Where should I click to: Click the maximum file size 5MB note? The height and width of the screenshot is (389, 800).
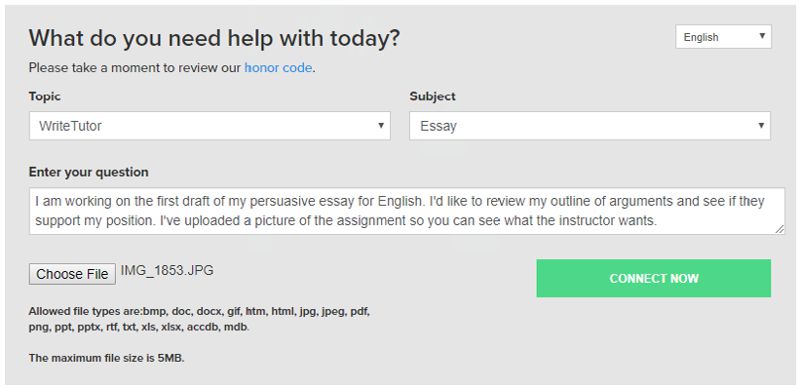pos(106,358)
